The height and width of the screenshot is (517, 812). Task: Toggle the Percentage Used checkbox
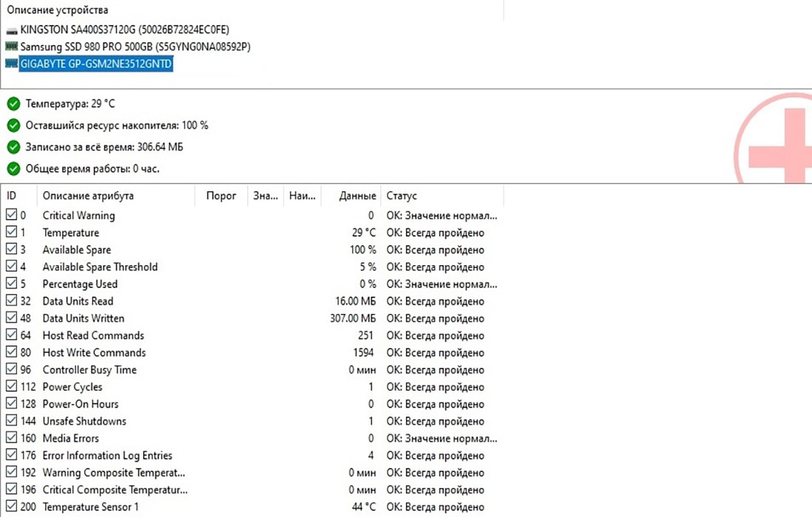(x=11, y=283)
